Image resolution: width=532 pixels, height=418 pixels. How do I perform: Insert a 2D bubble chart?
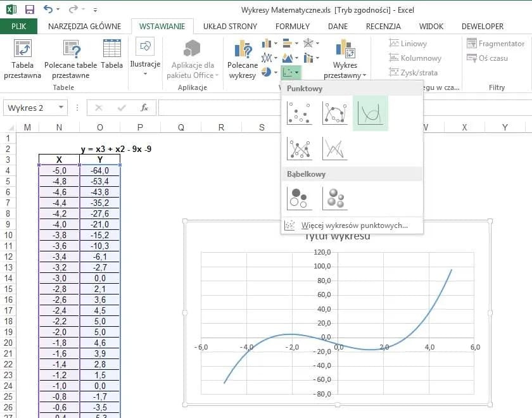point(299,198)
